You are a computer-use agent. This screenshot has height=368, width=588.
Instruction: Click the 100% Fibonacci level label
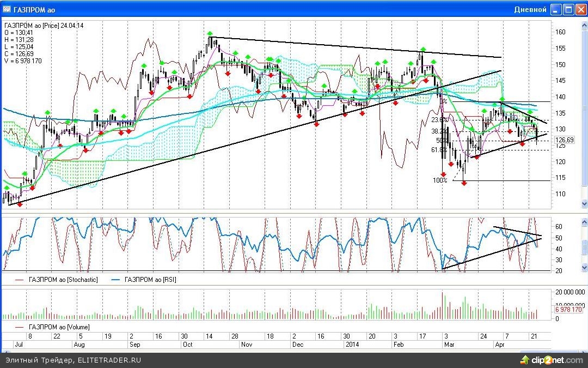(440, 180)
